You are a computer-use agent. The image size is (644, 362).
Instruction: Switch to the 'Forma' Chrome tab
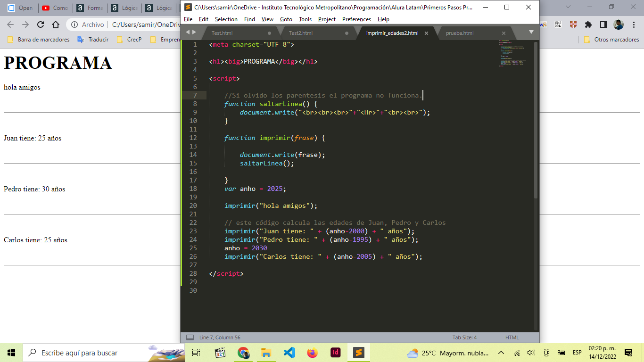(x=90, y=8)
